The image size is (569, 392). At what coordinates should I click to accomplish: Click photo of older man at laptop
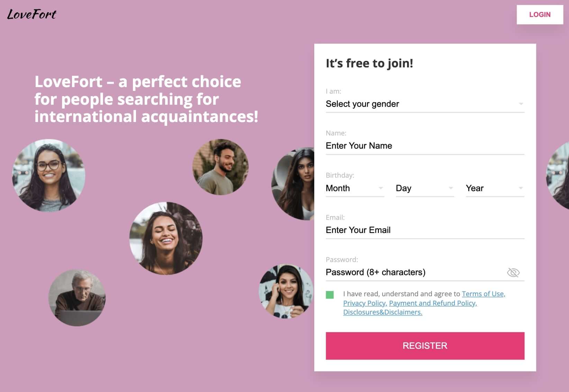tap(77, 298)
